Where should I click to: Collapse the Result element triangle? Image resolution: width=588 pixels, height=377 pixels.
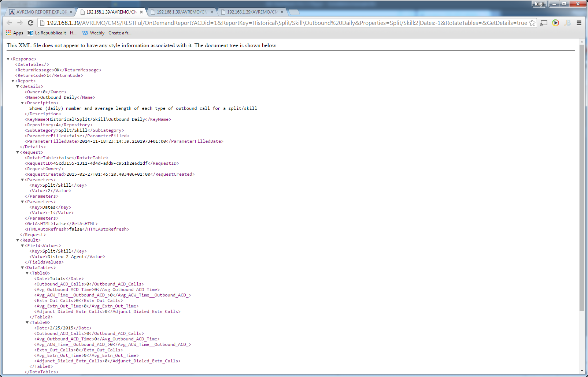coord(18,240)
